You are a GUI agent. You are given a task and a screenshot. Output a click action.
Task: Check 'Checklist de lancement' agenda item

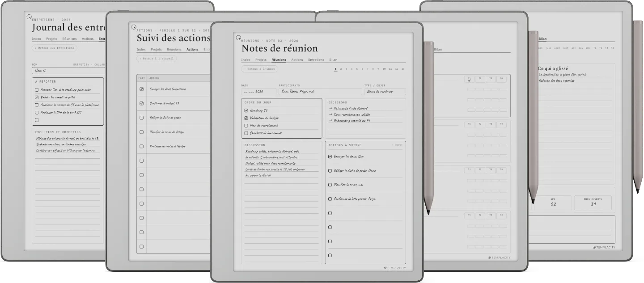click(x=246, y=133)
